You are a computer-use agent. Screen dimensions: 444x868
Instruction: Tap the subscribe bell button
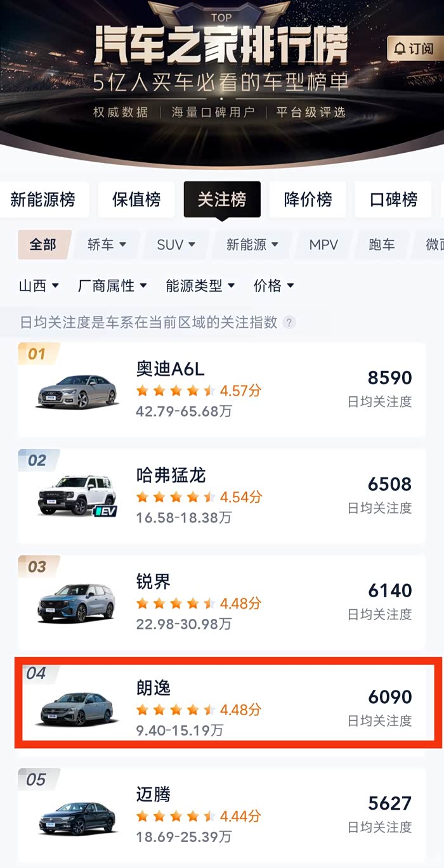click(x=415, y=48)
